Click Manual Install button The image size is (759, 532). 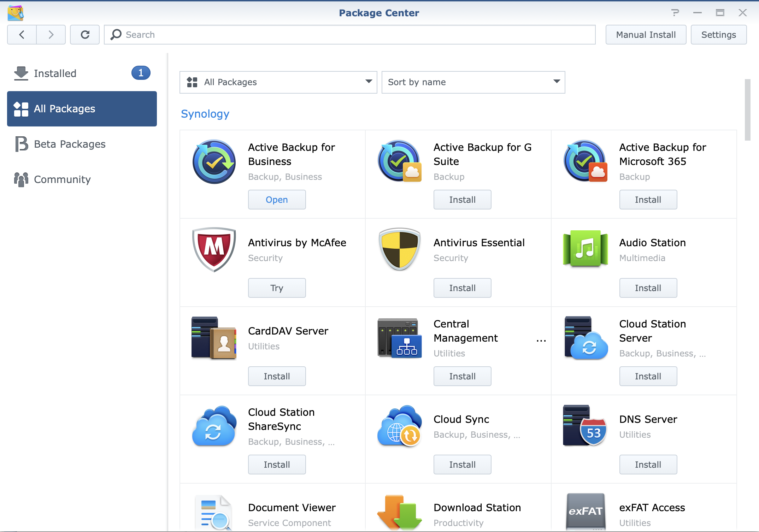tap(646, 35)
